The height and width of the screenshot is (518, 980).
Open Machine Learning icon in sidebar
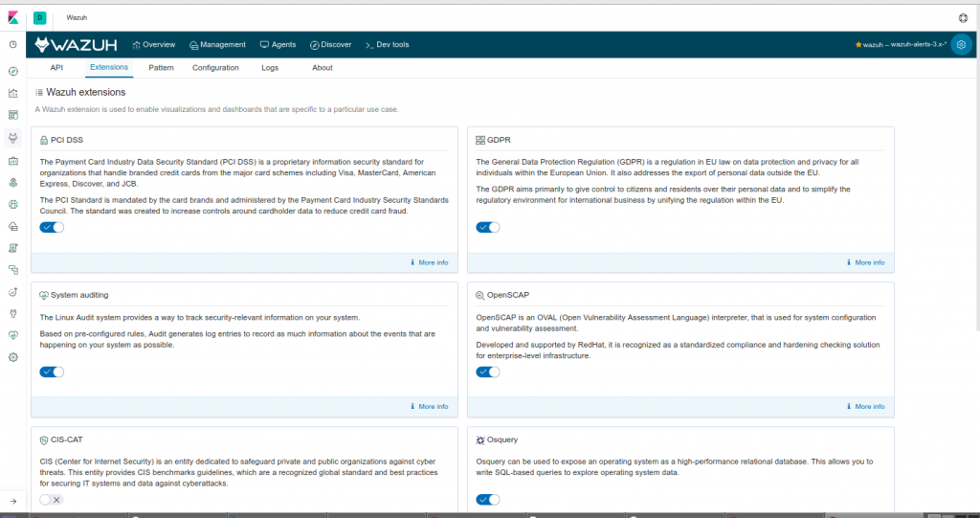[x=13, y=204]
